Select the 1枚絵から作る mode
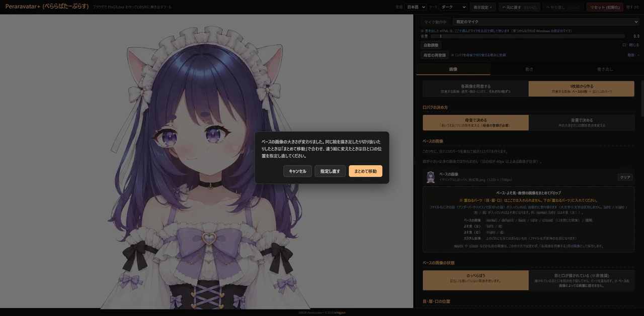 tap(581, 88)
